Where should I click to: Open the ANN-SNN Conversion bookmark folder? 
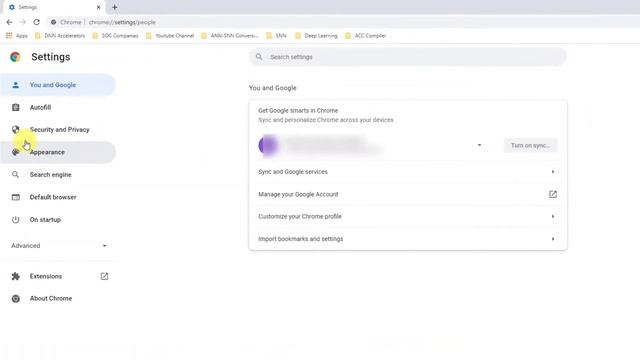click(230, 36)
